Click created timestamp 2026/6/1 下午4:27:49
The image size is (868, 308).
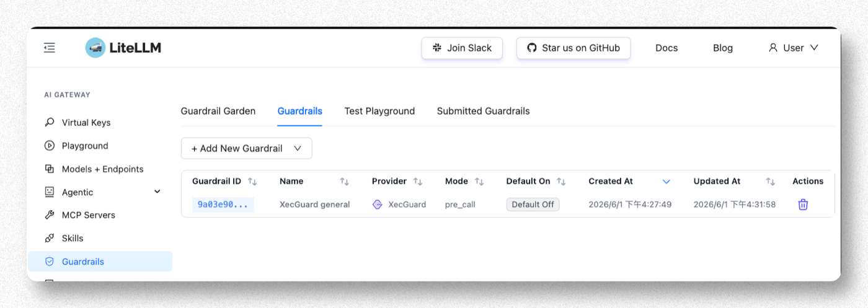click(x=630, y=205)
